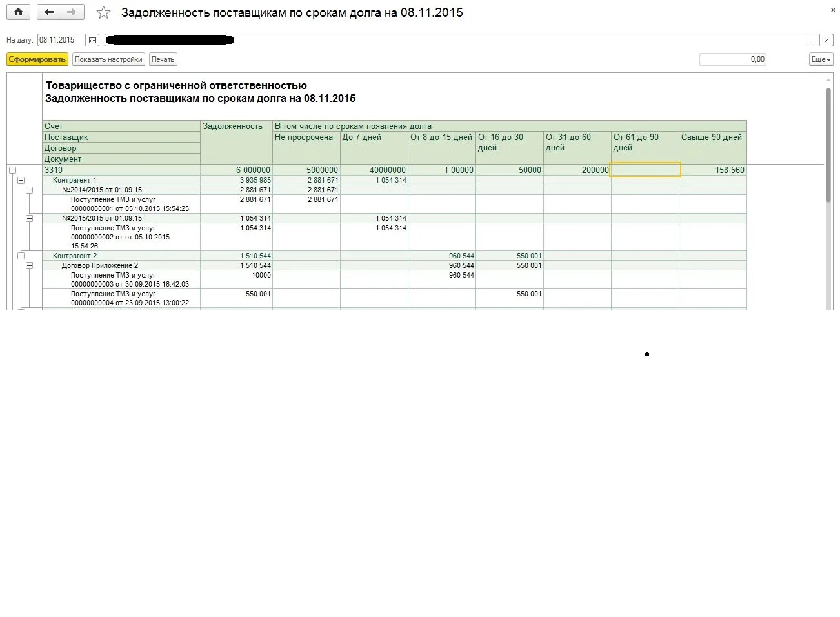
Task: Collapse the Контрагент 2 group
Action: 21,256
